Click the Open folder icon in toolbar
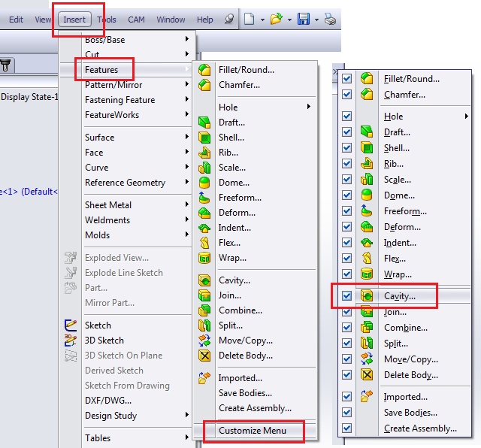This screenshot has height=448, width=481. [x=276, y=19]
